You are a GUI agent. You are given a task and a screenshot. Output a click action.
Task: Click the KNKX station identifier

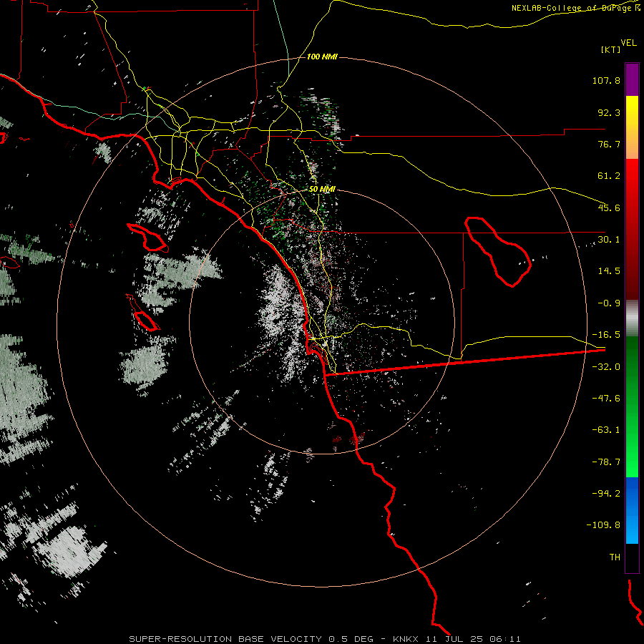tap(406, 639)
